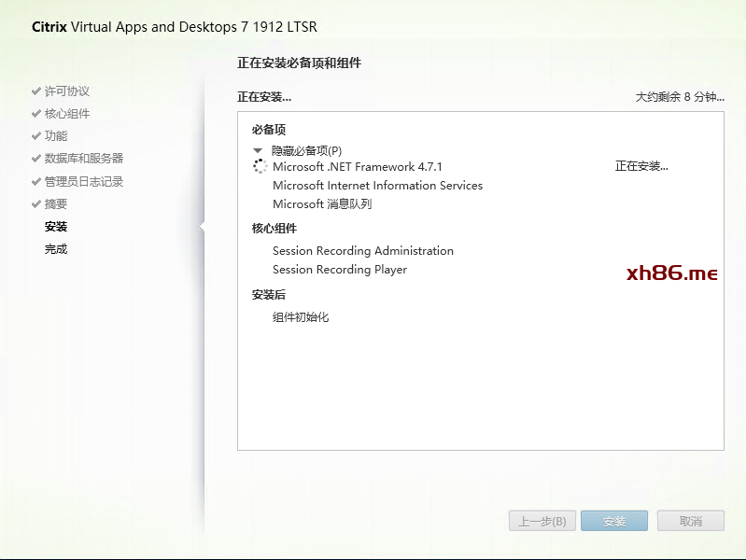Click Microsoft Internet Information Services item
Viewport: 746px width, 560px height.
tap(377, 186)
